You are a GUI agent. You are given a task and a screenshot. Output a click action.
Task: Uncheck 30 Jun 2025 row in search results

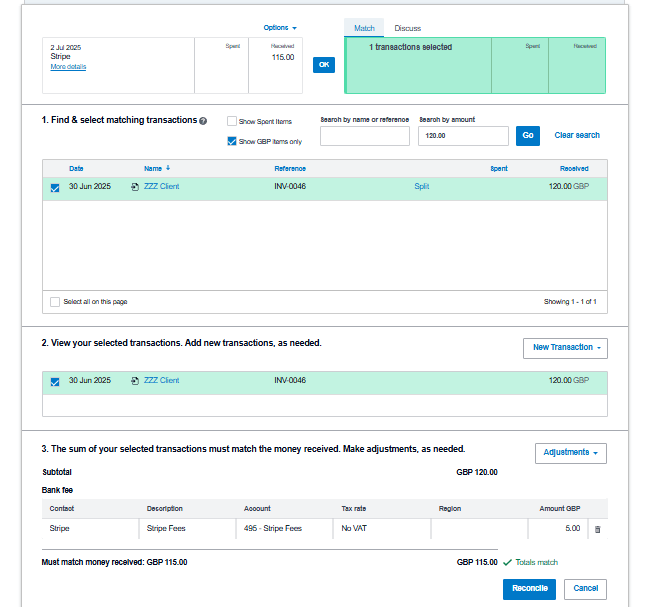[55, 188]
